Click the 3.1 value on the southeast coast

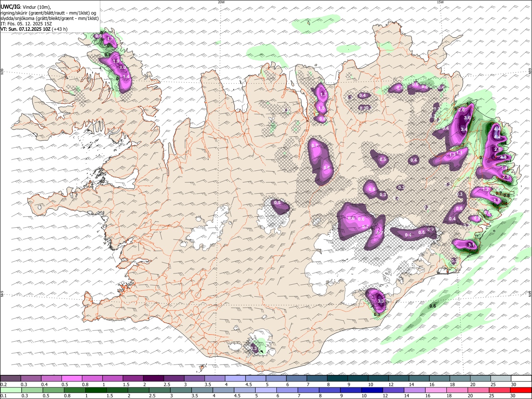(x=471, y=245)
